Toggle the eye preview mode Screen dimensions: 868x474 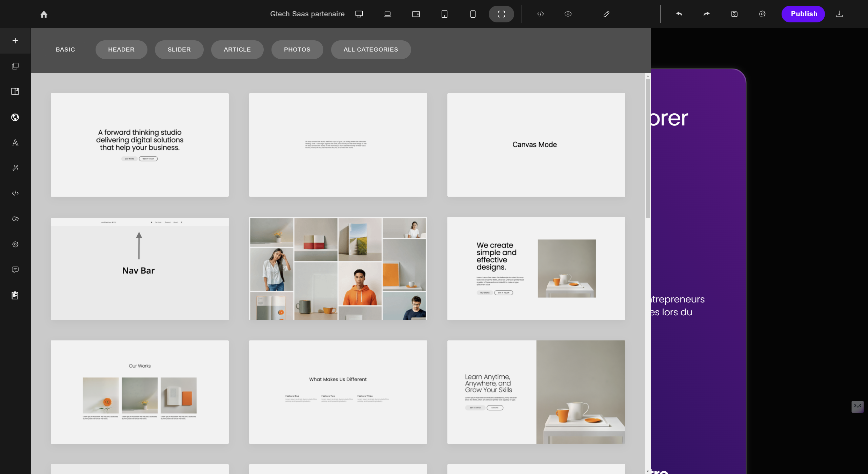coord(568,14)
